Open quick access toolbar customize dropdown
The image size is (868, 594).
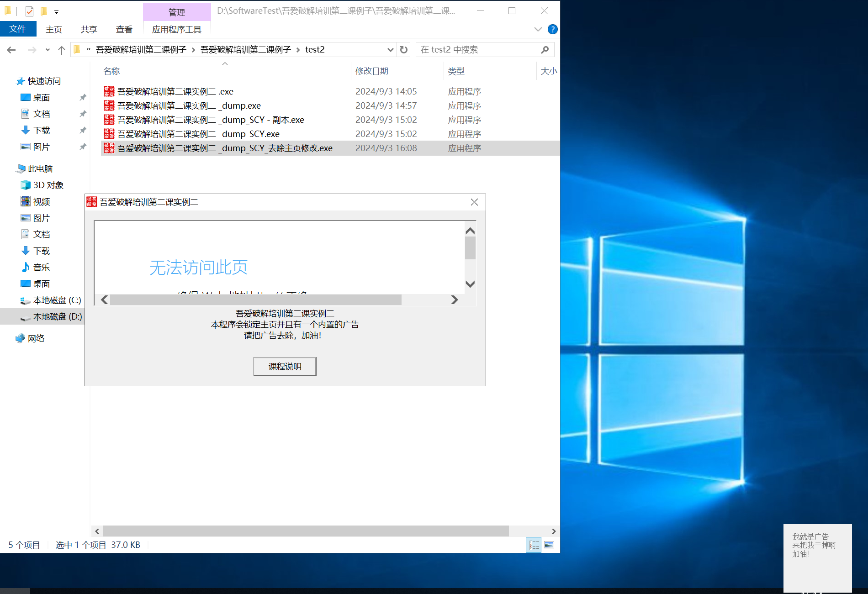tap(56, 12)
